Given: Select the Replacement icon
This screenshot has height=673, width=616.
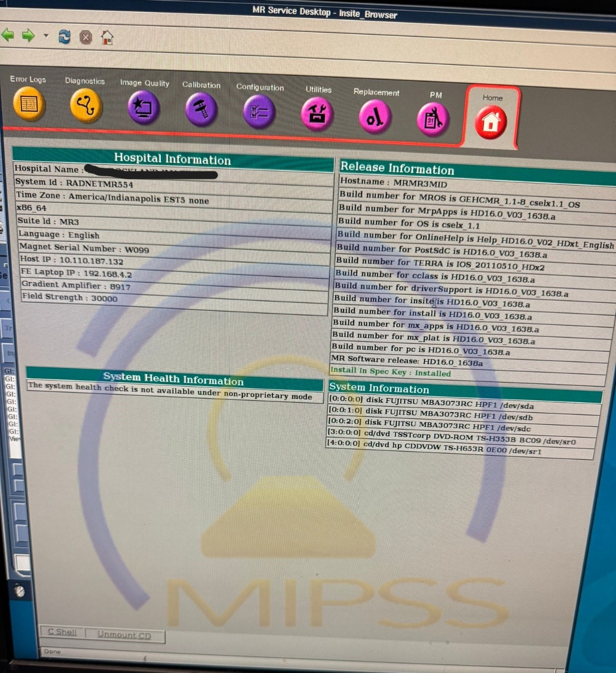Looking at the screenshot, I should pyautogui.click(x=375, y=117).
